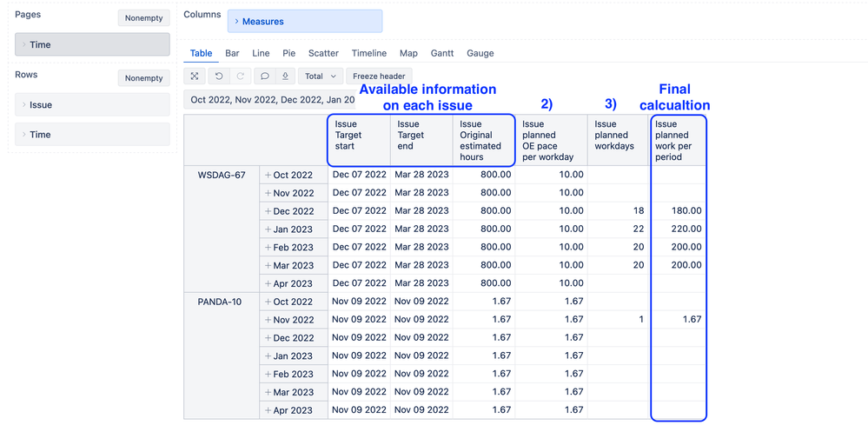This screenshot has height=432, width=868.
Task: Click the export download icon
Action: point(285,76)
